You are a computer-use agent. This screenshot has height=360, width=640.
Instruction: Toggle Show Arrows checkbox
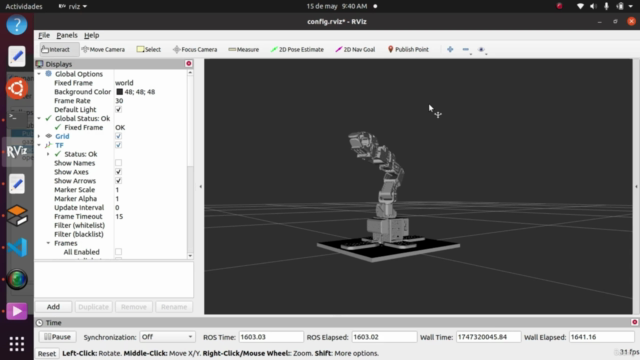(118, 181)
